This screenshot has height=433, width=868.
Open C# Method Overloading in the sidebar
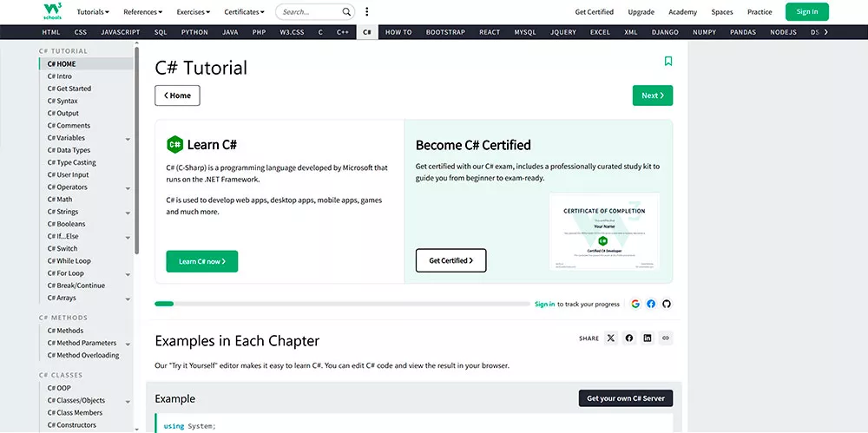(x=83, y=356)
